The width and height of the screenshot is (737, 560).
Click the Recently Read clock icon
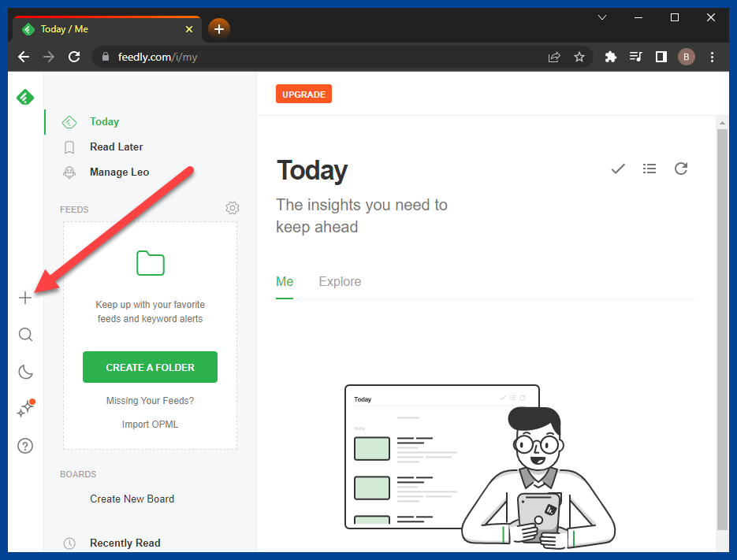[69, 543]
